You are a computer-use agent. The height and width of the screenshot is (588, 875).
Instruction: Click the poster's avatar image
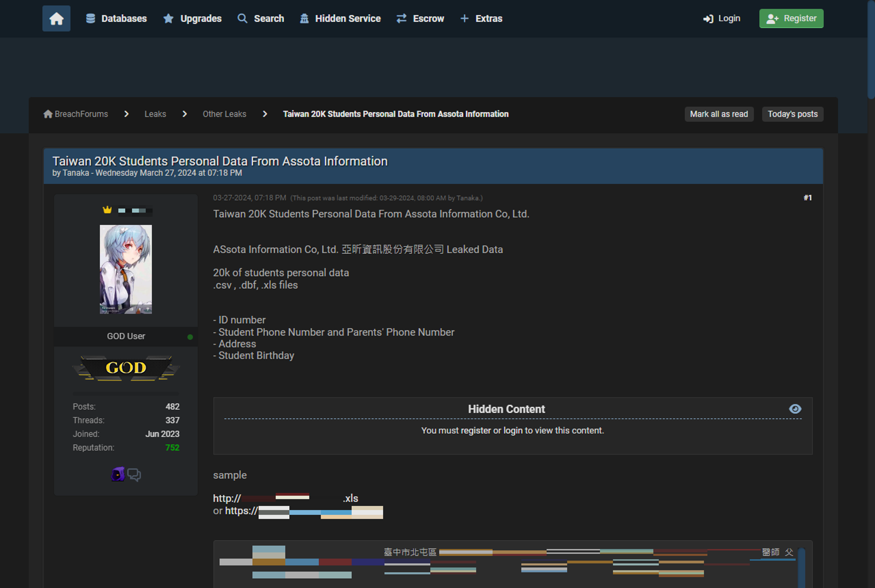click(x=126, y=269)
